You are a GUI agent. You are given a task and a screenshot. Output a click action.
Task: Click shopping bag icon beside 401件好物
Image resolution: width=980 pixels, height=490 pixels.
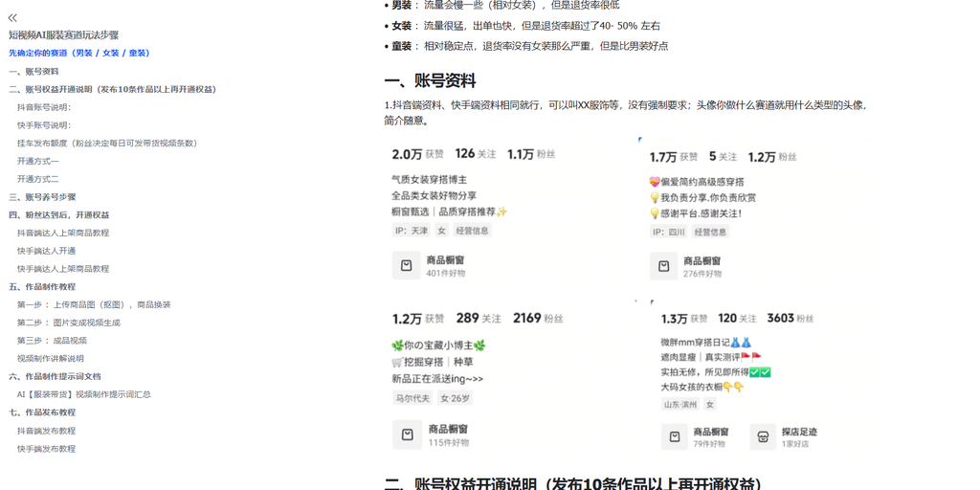[406, 266]
